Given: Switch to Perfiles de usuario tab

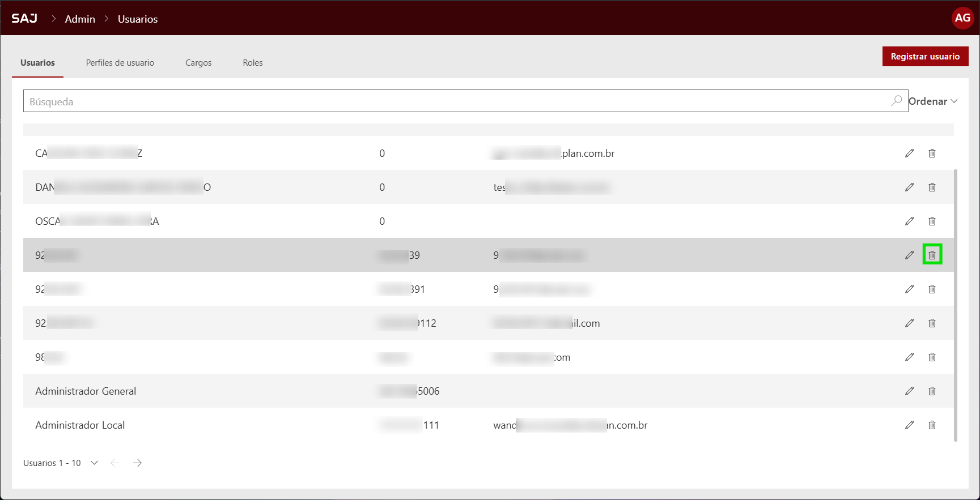Looking at the screenshot, I should click(120, 63).
